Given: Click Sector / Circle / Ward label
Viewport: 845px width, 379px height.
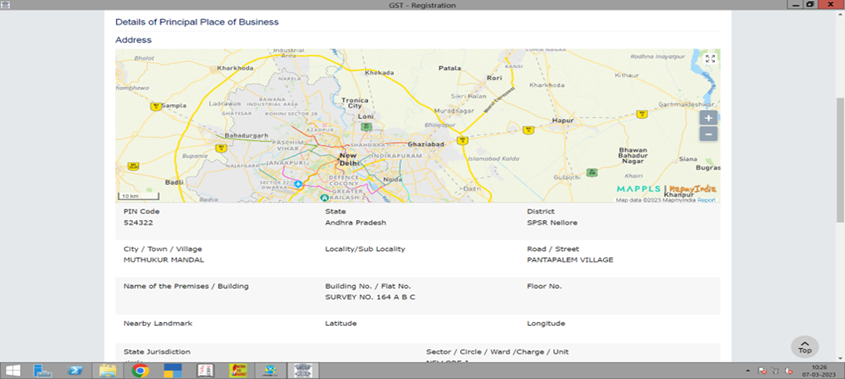Looking at the screenshot, I should click(497, 352).
